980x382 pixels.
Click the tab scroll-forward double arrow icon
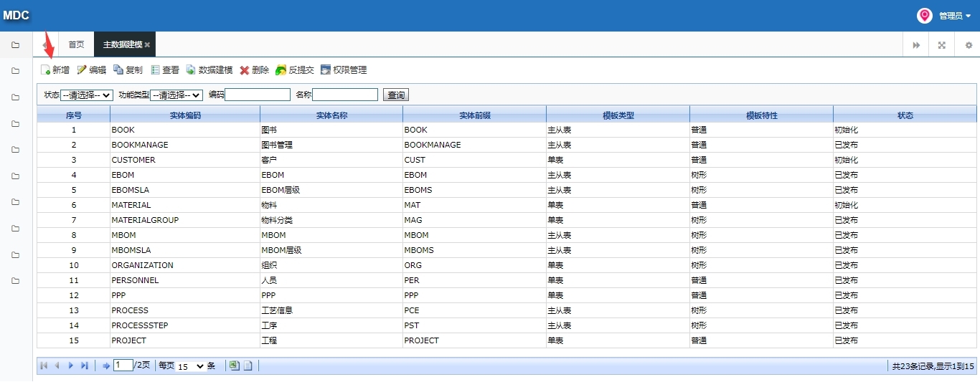tap(916, 45)
